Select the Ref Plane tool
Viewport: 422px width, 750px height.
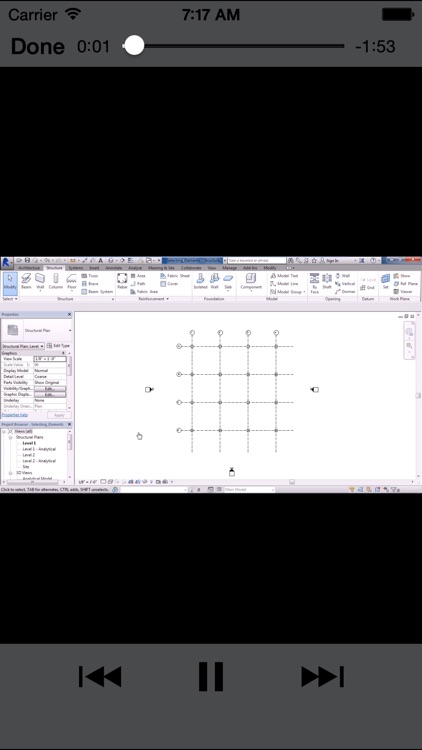pos(406,284)
